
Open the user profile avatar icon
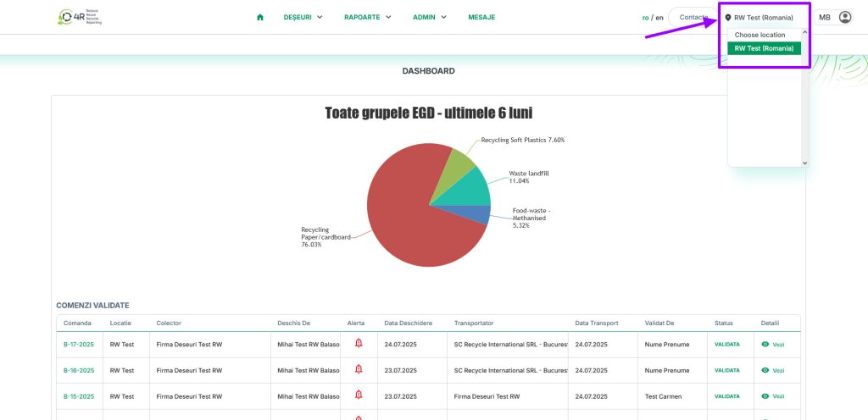(844, 17)
